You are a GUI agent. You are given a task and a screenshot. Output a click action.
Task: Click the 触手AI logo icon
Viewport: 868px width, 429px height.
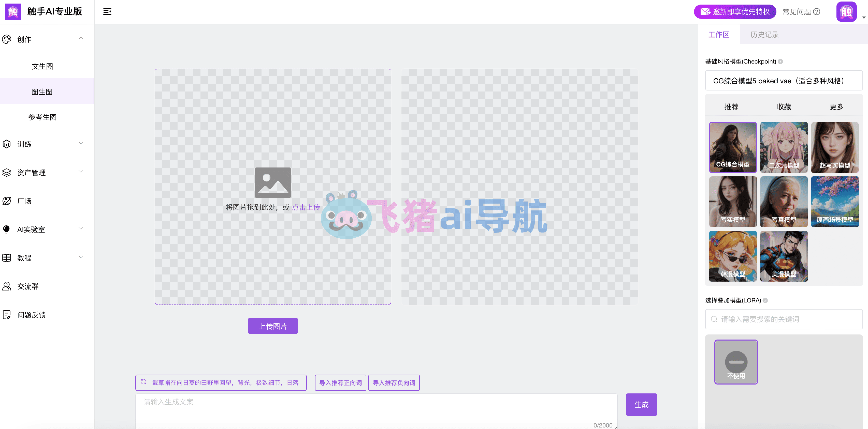[13, 12]
